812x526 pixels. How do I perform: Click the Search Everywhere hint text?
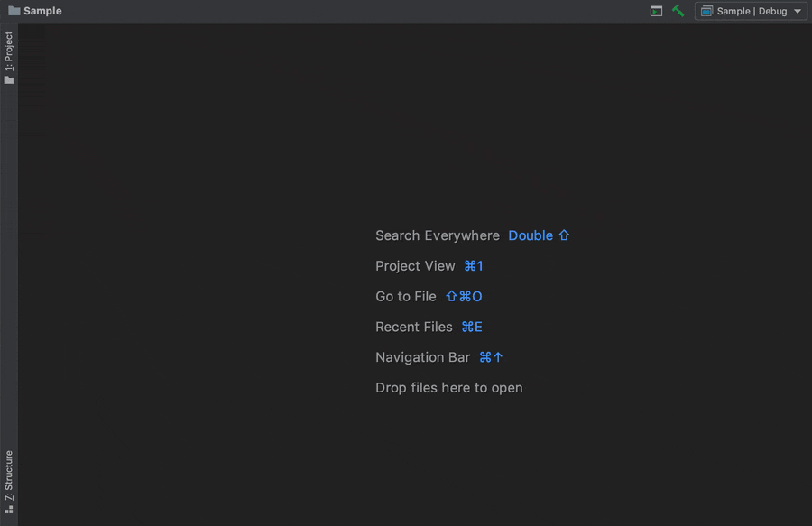pyautogui.click(x=438, y=235)
